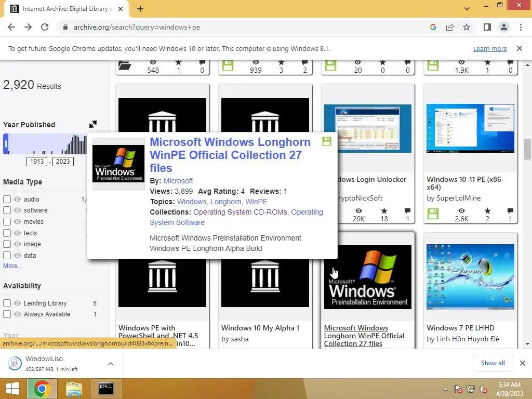The image size is (532, 399).
Task: Click the reviews icon on Windows 10-11 PE
Action: click(510, 211)
